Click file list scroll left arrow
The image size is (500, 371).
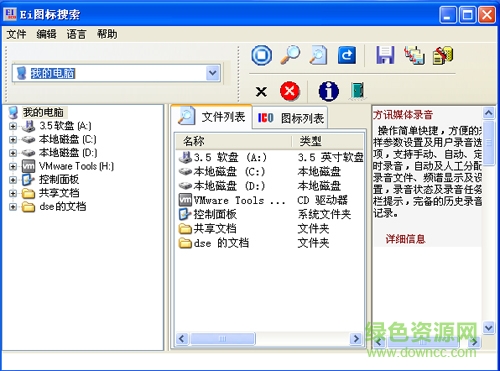(x=182, y=339)
